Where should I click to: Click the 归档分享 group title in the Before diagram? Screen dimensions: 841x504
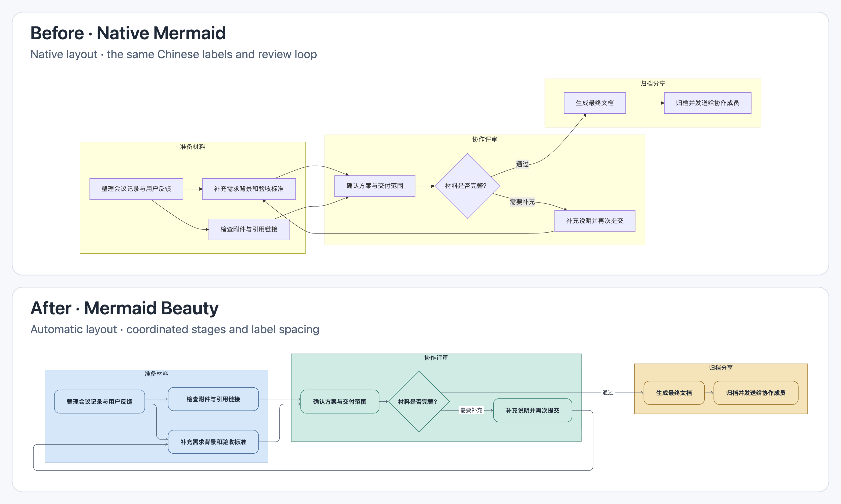click(x=653, y=84)
